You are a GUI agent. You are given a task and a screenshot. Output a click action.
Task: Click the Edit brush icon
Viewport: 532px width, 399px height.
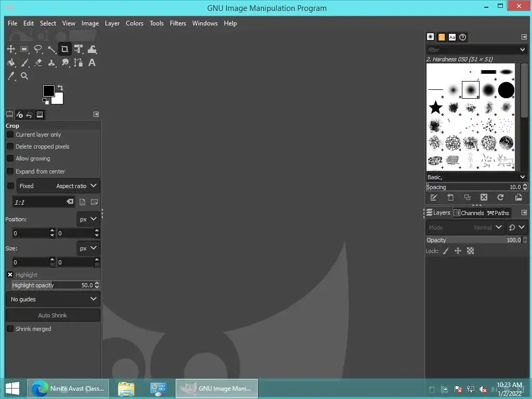(434, 197)
